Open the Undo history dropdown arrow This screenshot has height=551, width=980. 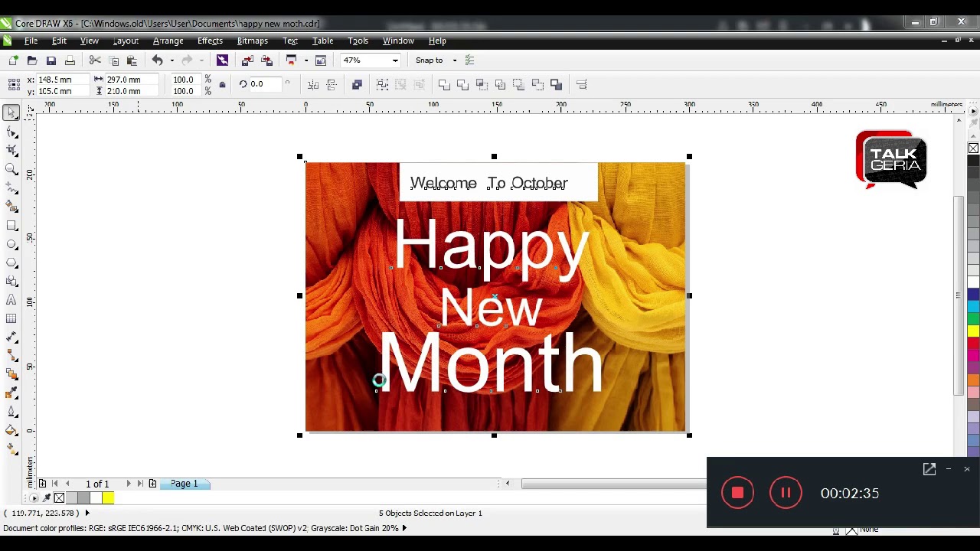click(171, 60)
